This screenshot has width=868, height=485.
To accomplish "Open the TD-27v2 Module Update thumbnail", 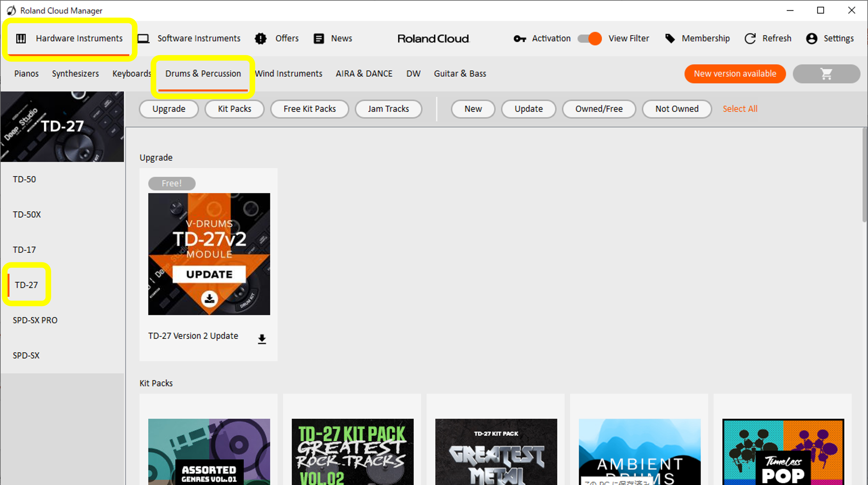I will 209,254.
